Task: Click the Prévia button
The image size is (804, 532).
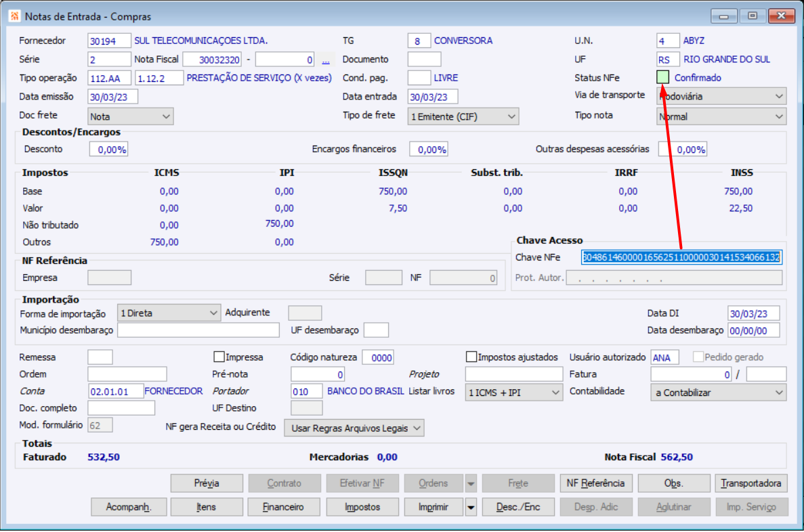Action: (x=207, y=483)
